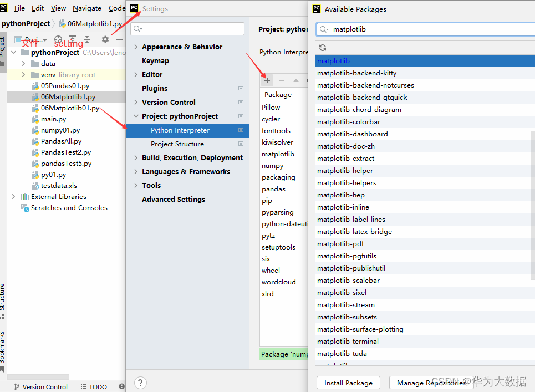Select Python Interpreter settings page
The width and height of the screenshot is (535, 392).
pyautogui.click(x=187, y=130)
